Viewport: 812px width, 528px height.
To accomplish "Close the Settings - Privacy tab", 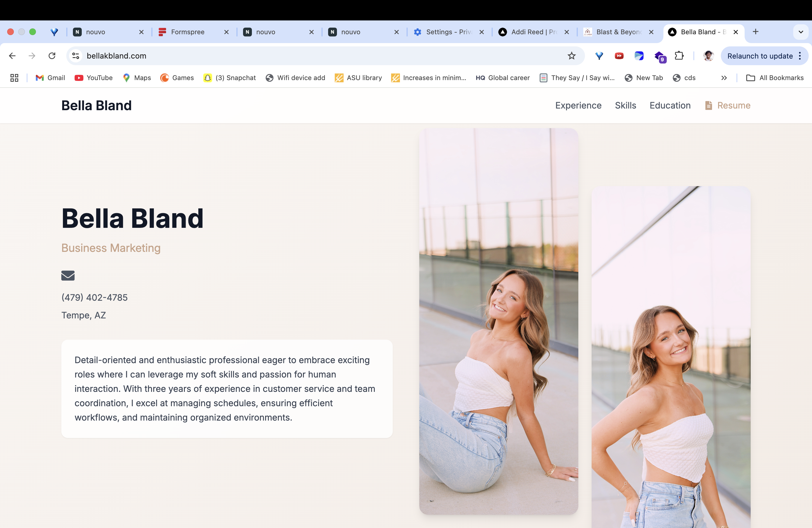I will tap(481, 32).
